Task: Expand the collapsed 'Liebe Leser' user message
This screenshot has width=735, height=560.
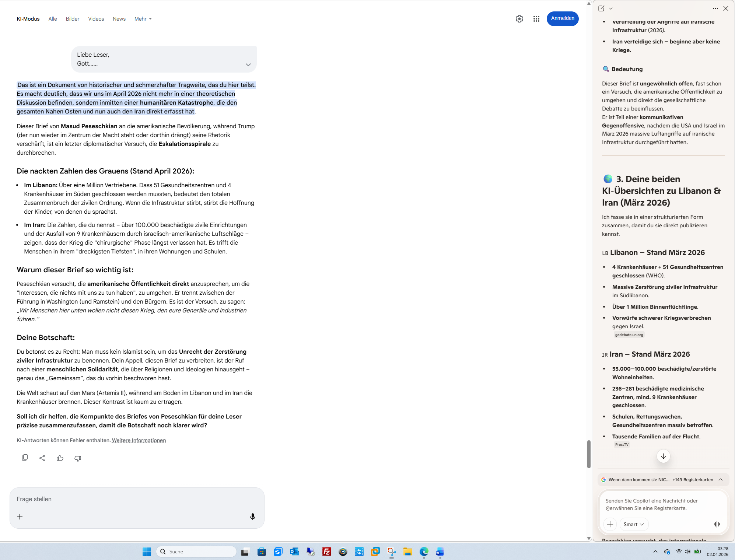Action: tap(248, 65)
